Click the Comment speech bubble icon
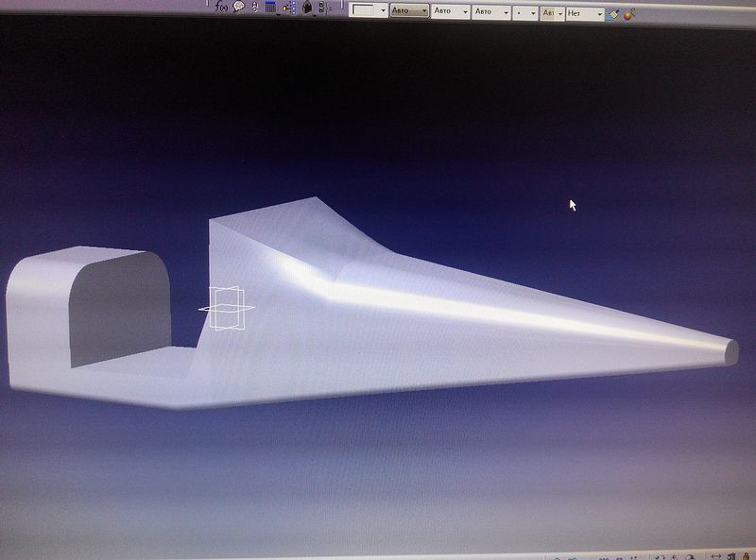Viewport: 756px width, 560px height. [239, 7]
